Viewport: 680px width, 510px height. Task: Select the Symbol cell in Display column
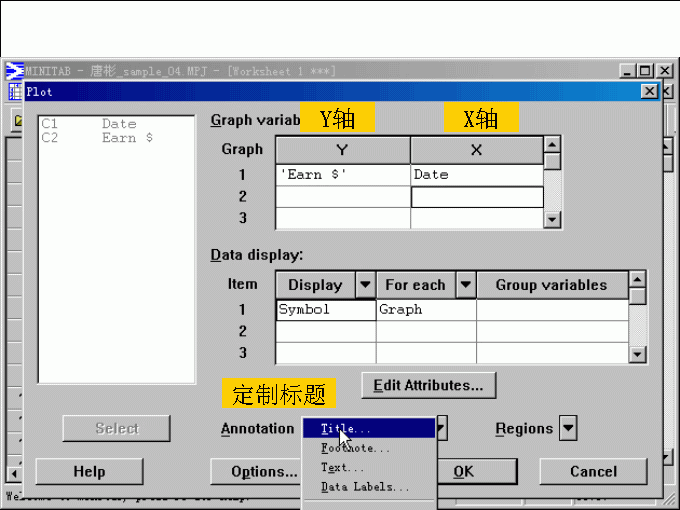tap(325, 309)
